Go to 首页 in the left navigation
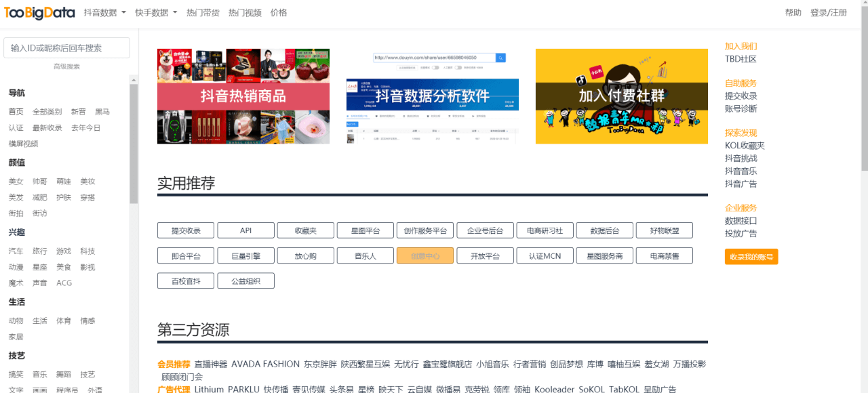 coord(16,112)
